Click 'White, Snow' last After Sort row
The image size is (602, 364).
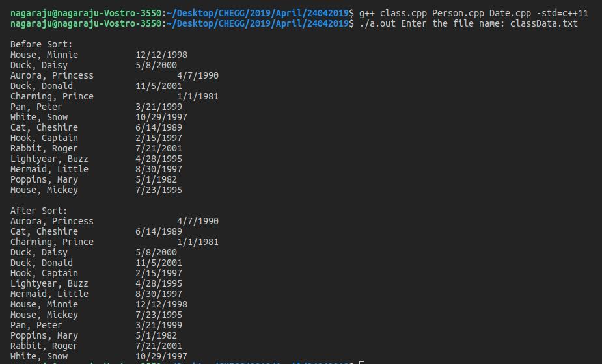click(x=39, y=356)
